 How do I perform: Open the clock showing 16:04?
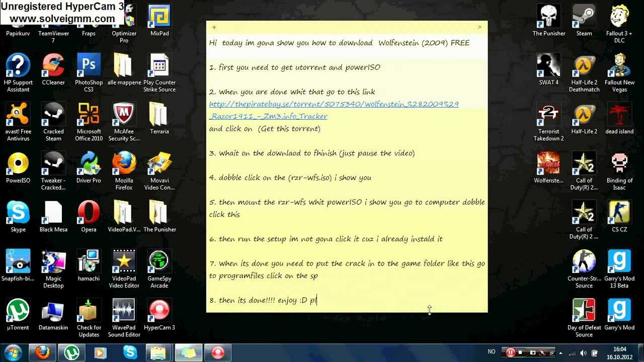click(620, 353)
